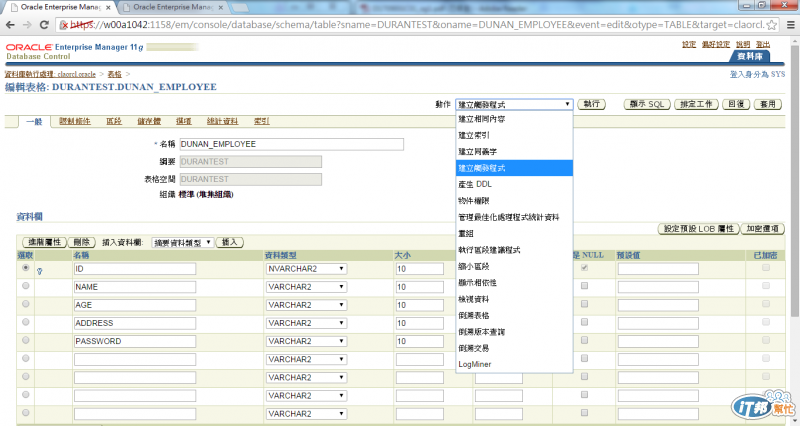Click the table name field DUNAN_EMPLOYEE
Image resolution: width=800 pixels, height=426 pixels.
pos(291,144)
